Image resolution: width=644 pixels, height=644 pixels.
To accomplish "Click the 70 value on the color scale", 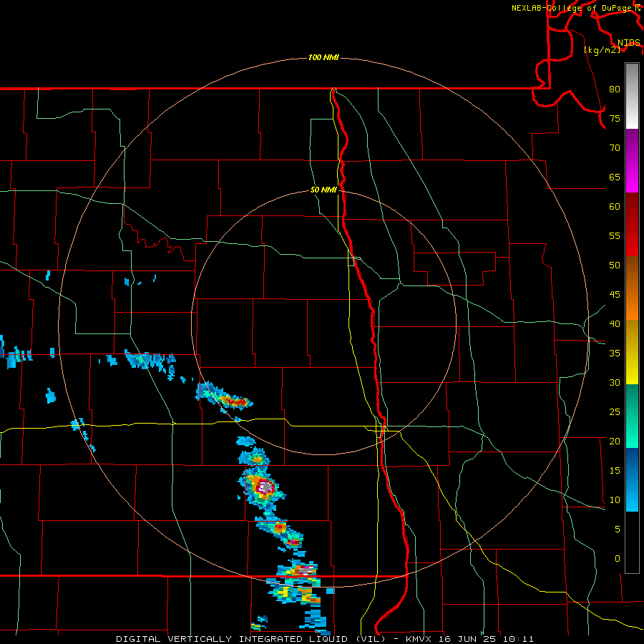I will pyautogui.click(x=615, y=148).
